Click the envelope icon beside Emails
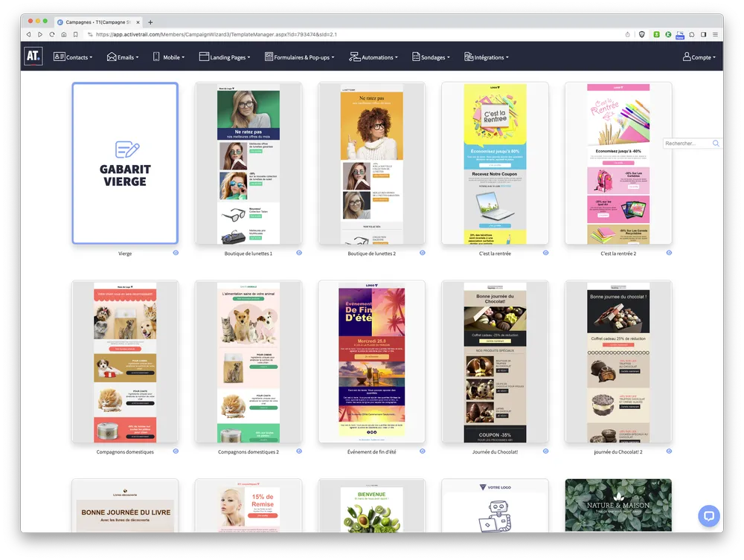744x560 pixels. point(111,57)
